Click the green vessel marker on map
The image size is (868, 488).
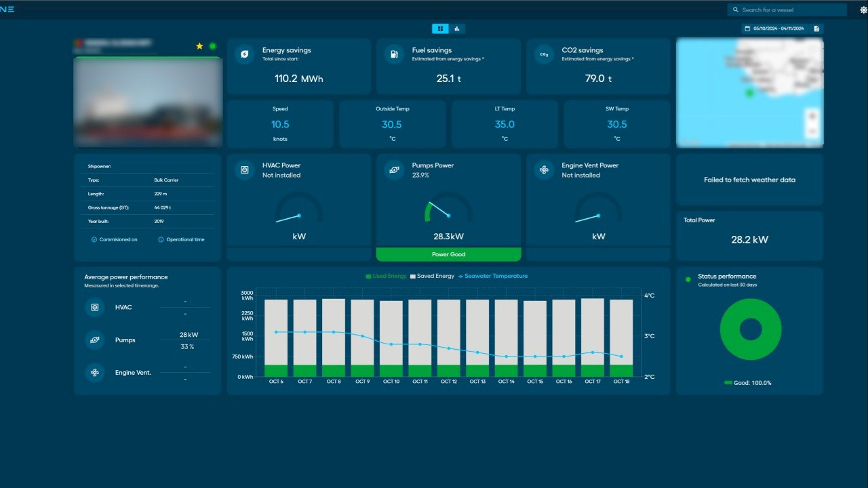pyautogui.click(x=750, y=93)
